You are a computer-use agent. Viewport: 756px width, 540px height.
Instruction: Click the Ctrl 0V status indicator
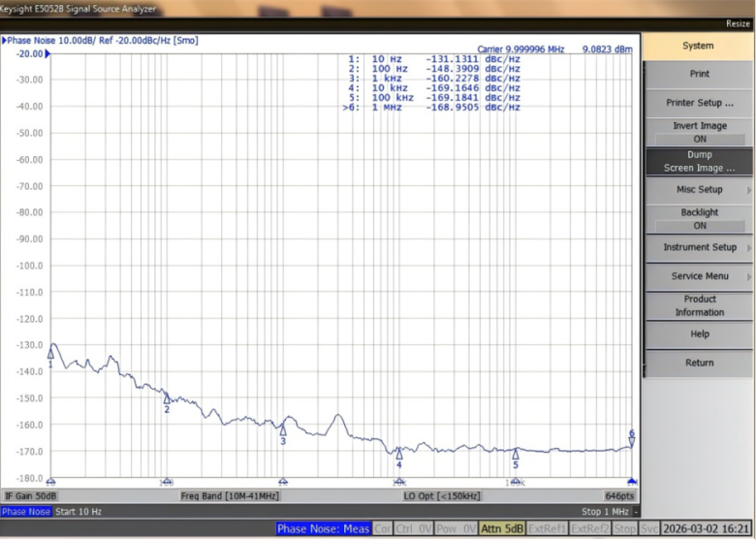[x=414, y=529]
